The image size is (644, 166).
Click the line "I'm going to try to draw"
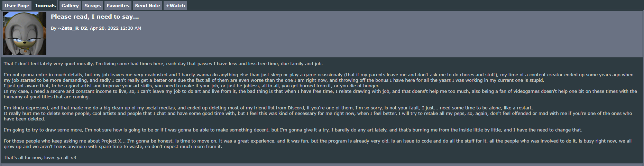pos(293,130)
